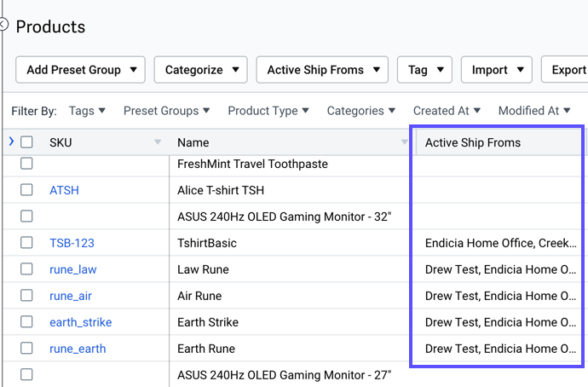Filter by Tags dropdown

pos(87,111)
